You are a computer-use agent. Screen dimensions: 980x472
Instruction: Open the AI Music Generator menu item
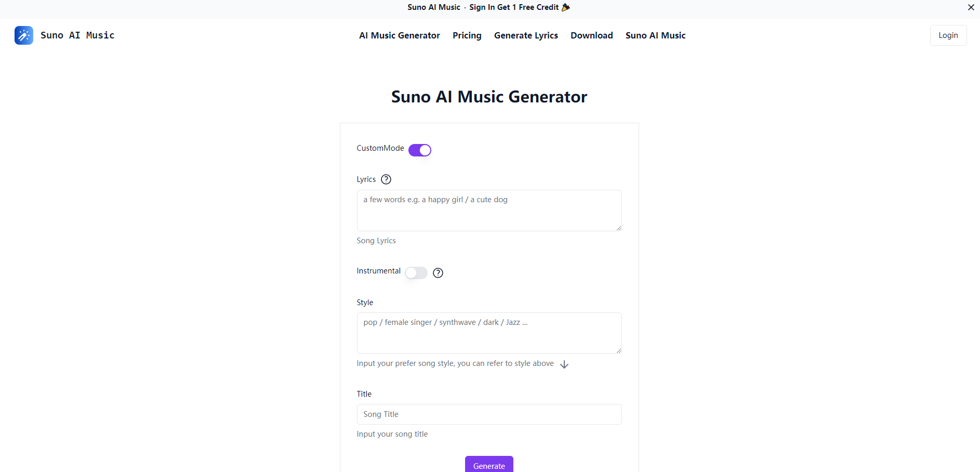click(399, 35)
